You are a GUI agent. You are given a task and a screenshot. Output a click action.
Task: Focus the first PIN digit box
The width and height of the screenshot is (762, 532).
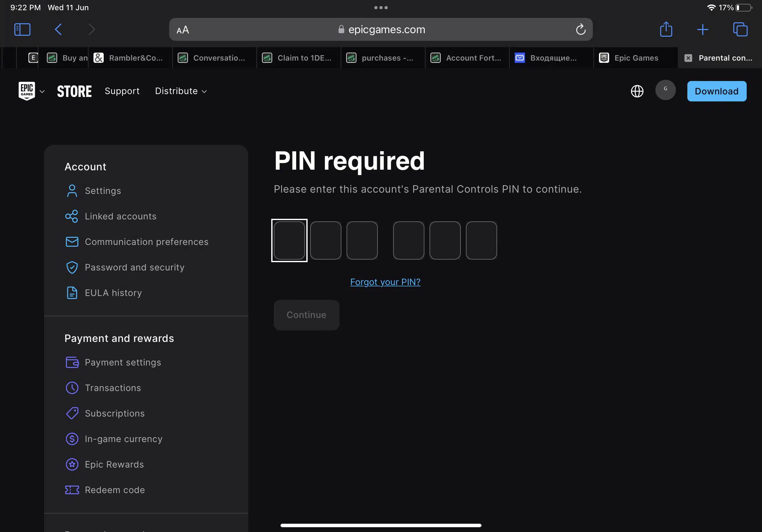point(289,240)
